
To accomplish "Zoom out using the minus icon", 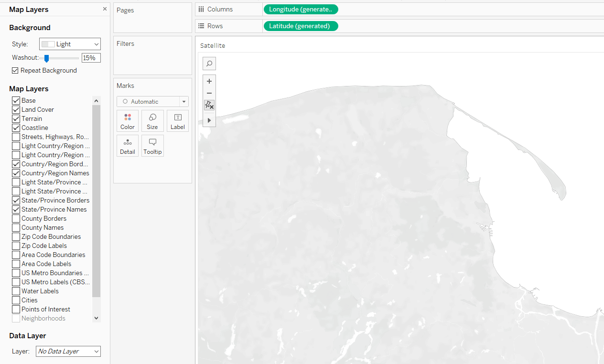I will pos(209,93).
